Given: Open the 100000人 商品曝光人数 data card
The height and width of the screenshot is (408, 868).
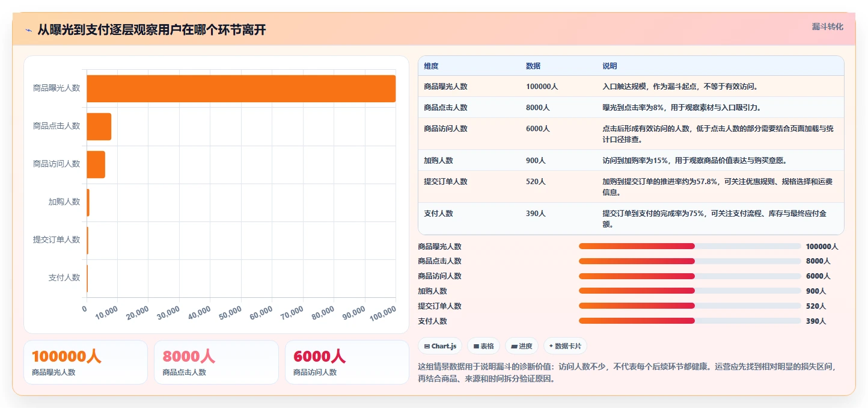Looking at the screenshot, I should coord(85,362).
